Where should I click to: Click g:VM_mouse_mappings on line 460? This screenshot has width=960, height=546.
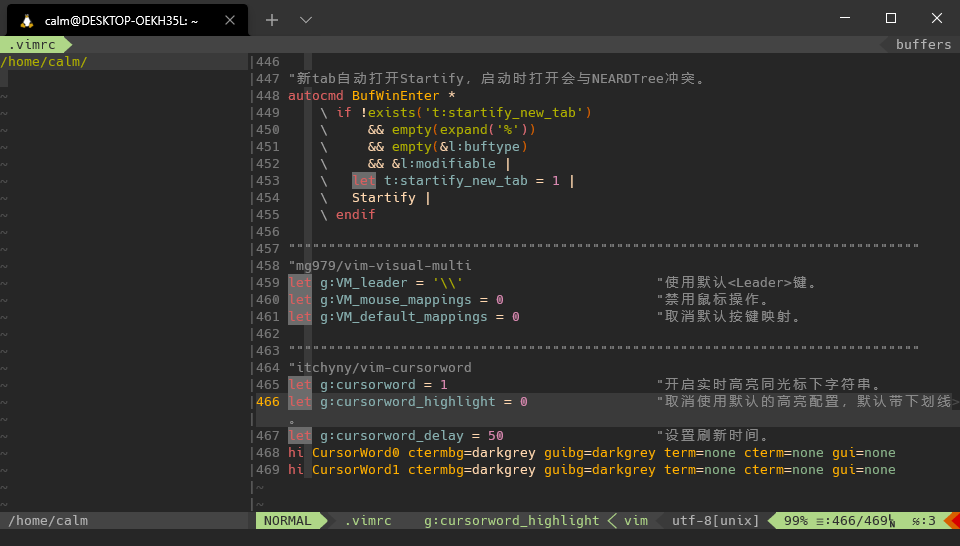point(396,300)
